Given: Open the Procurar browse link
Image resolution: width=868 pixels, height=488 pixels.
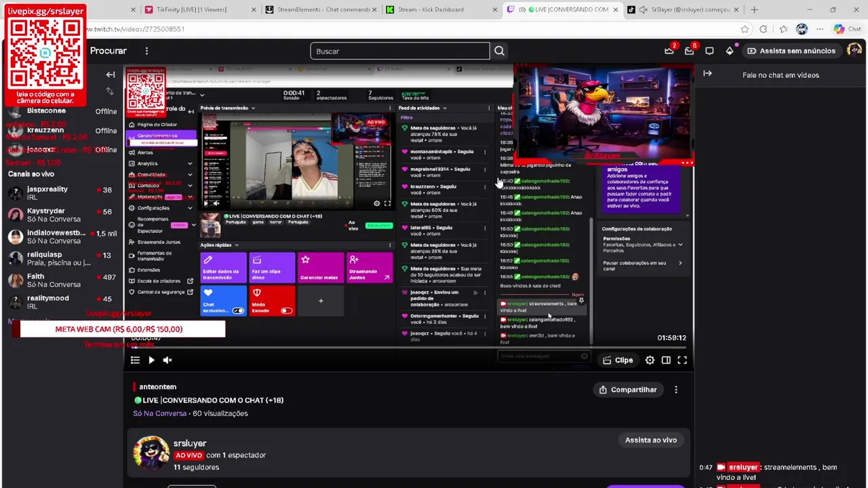Looking at the screenshot, I should [x=108, y=51].
